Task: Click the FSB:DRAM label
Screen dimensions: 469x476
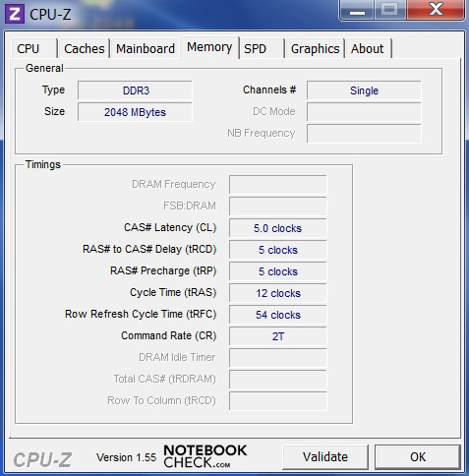Action: [190, 206]
